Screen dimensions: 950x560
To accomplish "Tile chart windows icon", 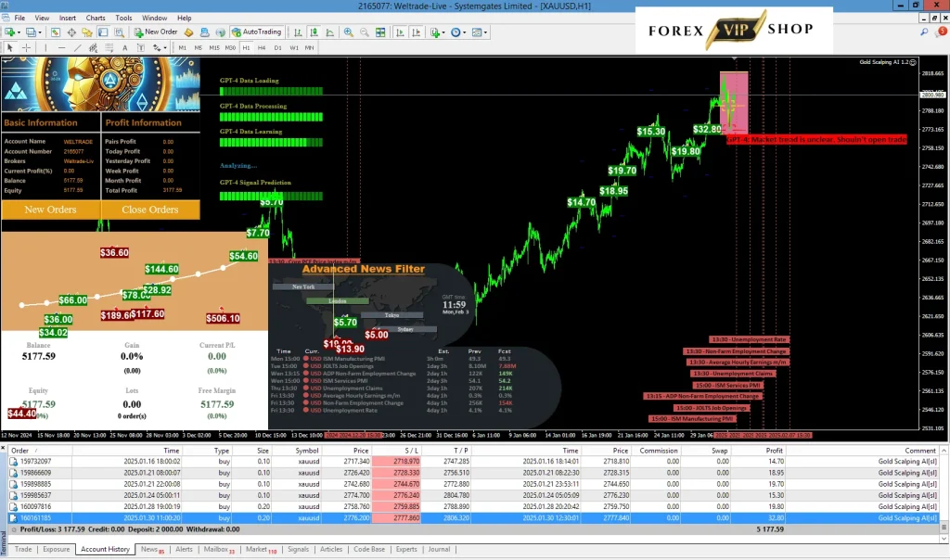I will (380, 32).
